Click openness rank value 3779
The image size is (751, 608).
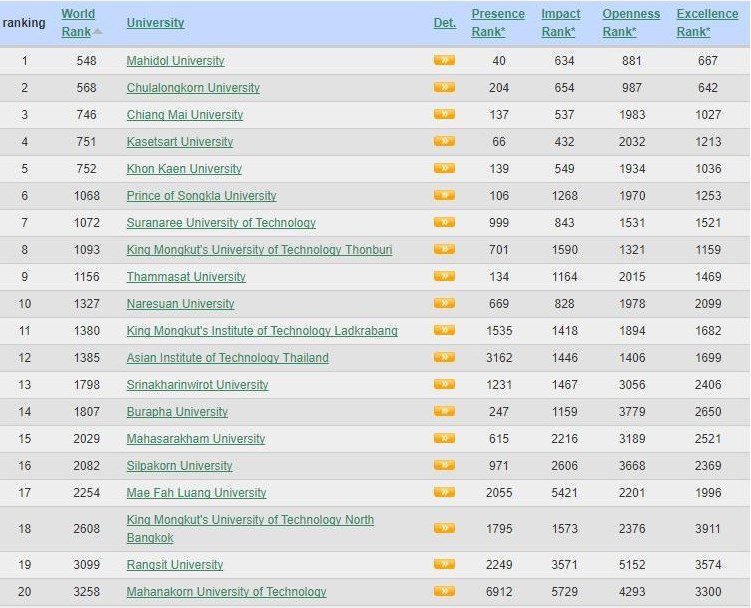point(632,412)
